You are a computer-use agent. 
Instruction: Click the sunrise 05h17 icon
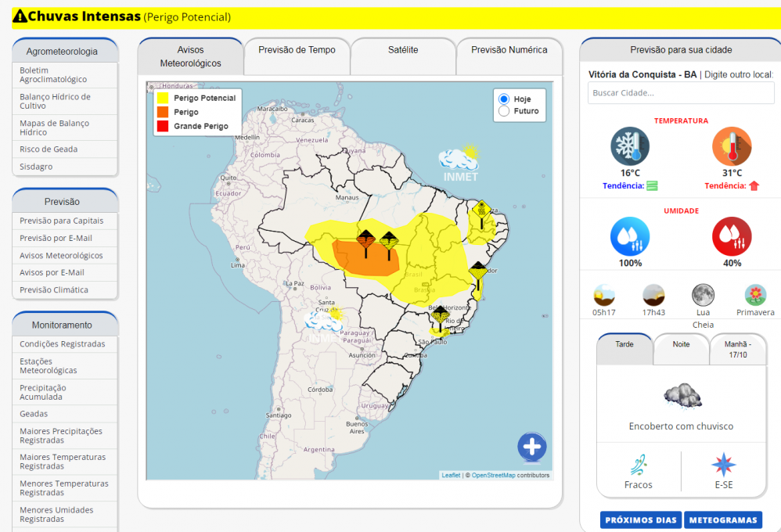coord(604,295)
